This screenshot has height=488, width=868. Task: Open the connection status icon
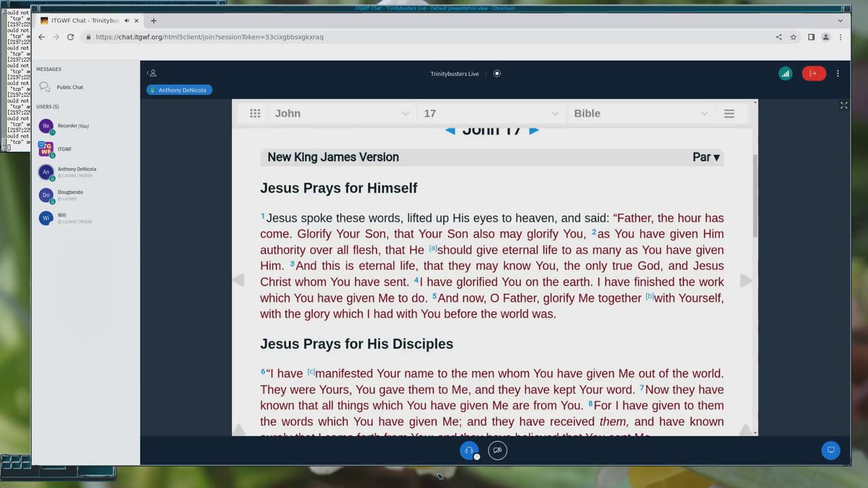785,74
